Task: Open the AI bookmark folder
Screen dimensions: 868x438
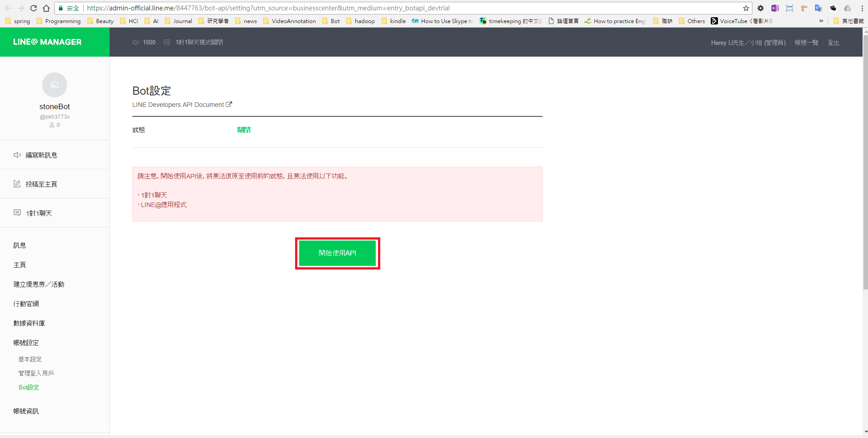Action: tap(151, 21)
